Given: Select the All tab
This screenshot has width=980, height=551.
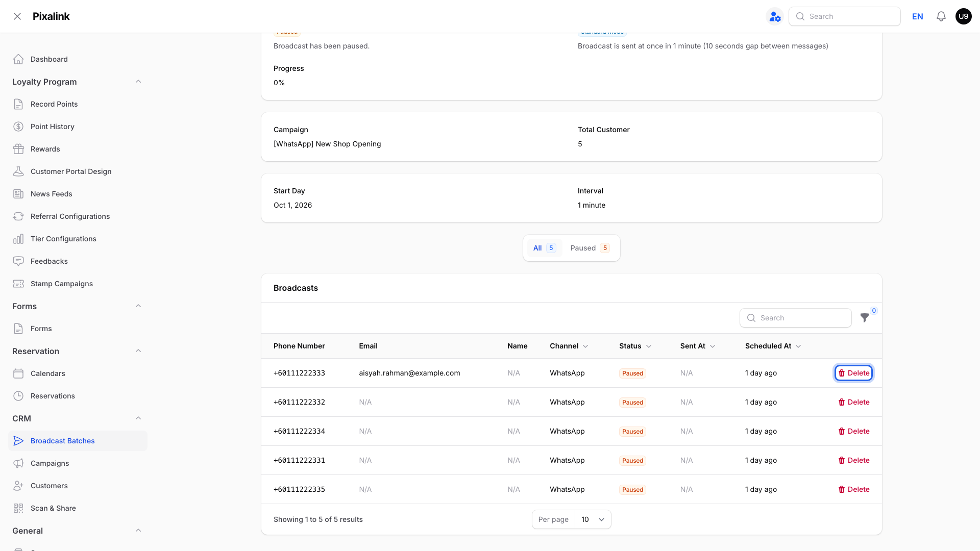Looking at the screenshot, I should click(x=544, y=248).
